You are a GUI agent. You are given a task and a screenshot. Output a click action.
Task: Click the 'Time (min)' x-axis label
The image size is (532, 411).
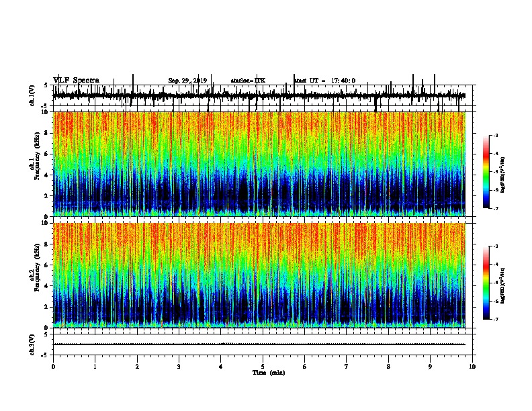[x=269, y=373]
